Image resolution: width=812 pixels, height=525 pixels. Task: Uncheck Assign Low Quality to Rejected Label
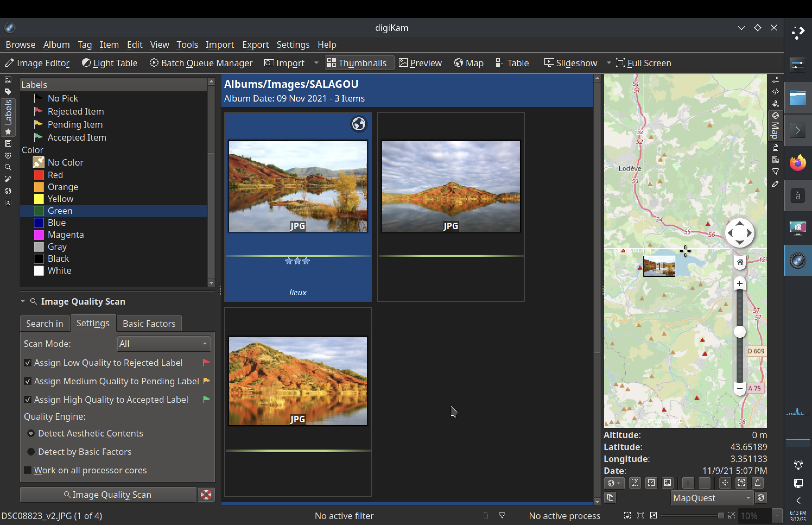pos(28,363)
